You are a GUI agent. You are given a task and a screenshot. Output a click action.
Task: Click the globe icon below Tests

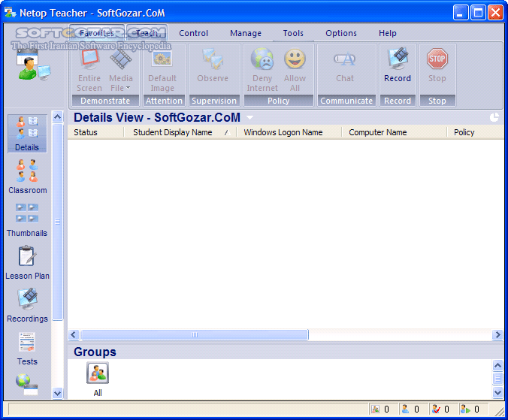[x=27, y=385]
